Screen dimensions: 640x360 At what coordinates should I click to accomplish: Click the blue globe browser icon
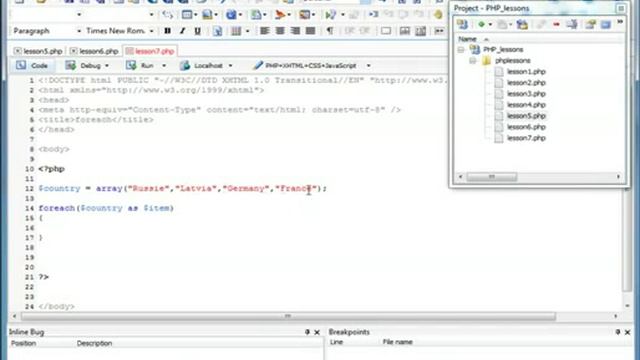pos(231,15)
